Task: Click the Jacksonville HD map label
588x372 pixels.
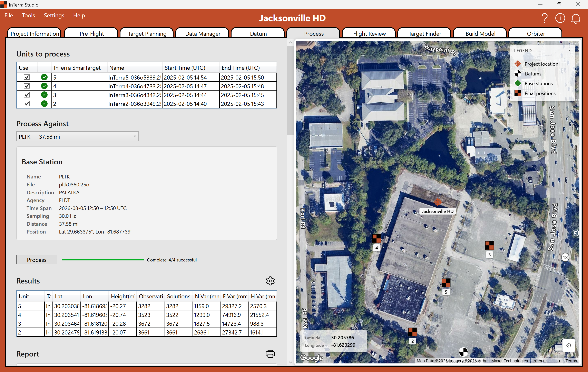Action: (438, 211)
